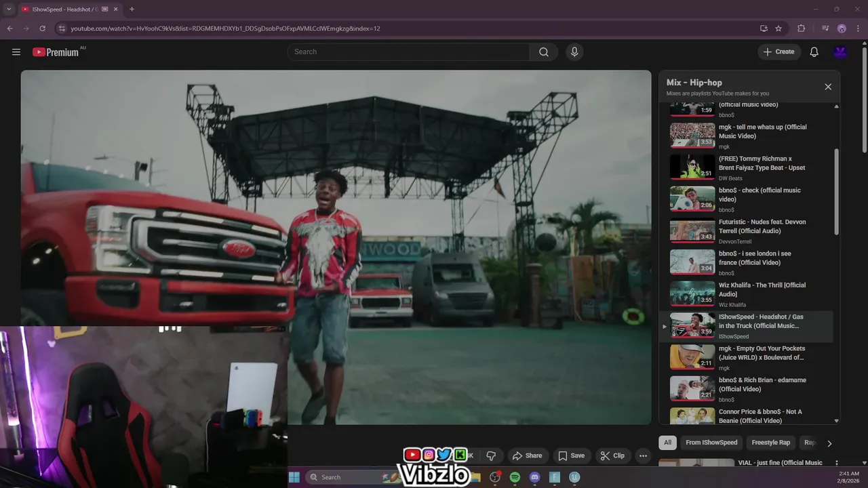Select the current IShowSpeed - Headshot playlist item
Screen dimensions: 868x488
pos(746,326)
